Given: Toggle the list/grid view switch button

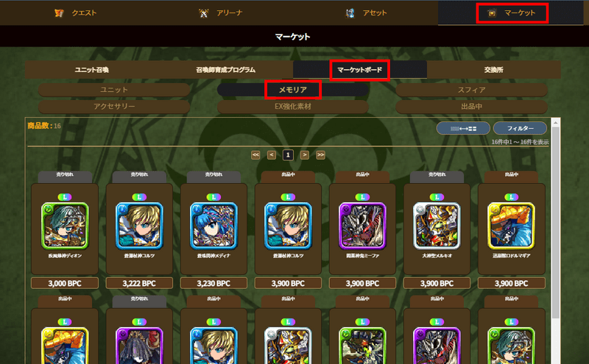Looking at the screenshot, I should [463, 129].
